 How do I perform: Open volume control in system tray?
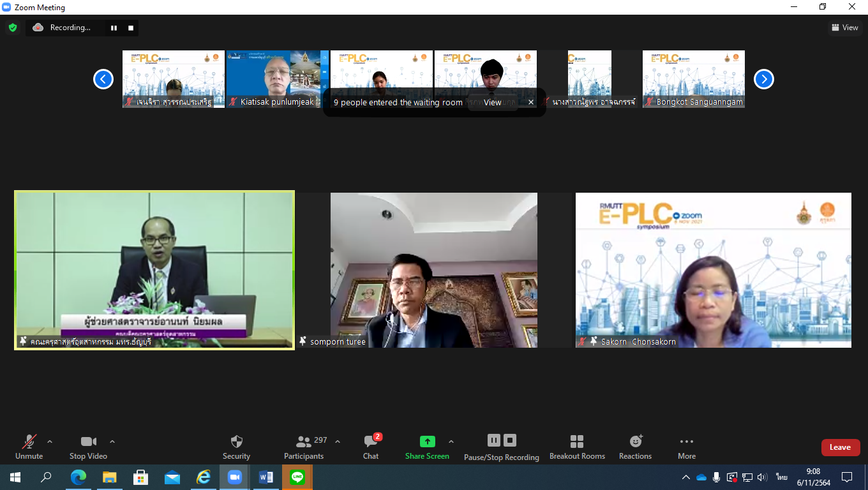[x=762, y=477]
